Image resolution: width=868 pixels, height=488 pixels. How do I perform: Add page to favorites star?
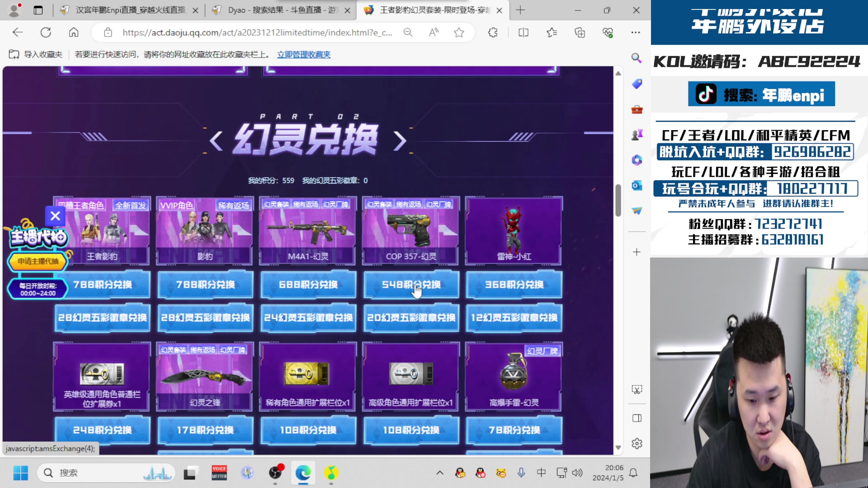click(x=459, y=32)
